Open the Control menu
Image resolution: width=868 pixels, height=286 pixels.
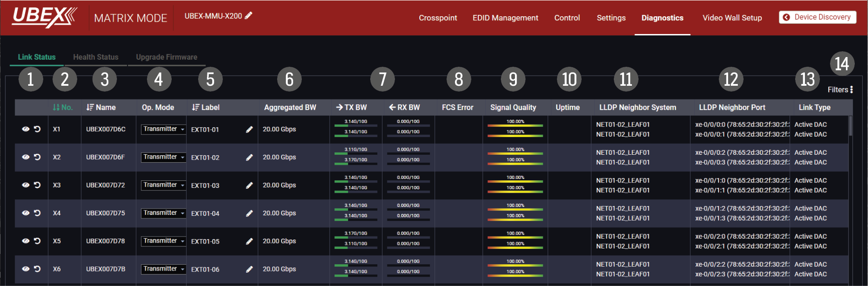pyautogui.click(x=567, y=18)
